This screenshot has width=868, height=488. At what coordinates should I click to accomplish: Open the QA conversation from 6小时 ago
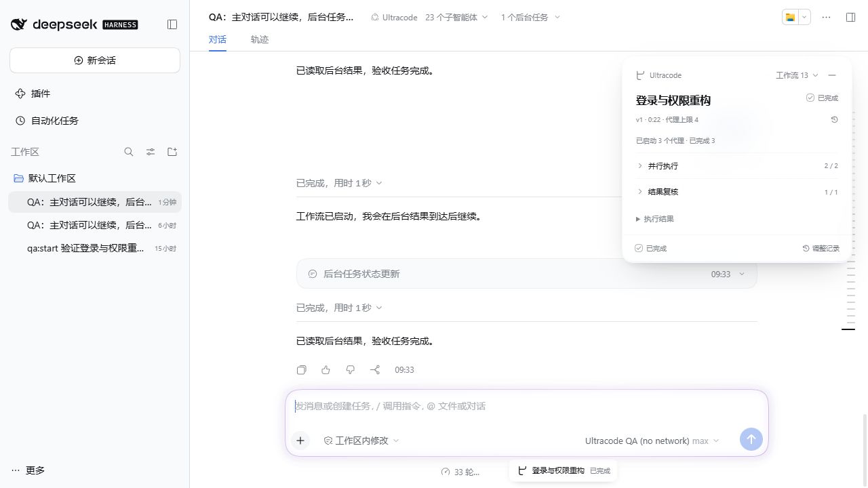pos(95,225)
